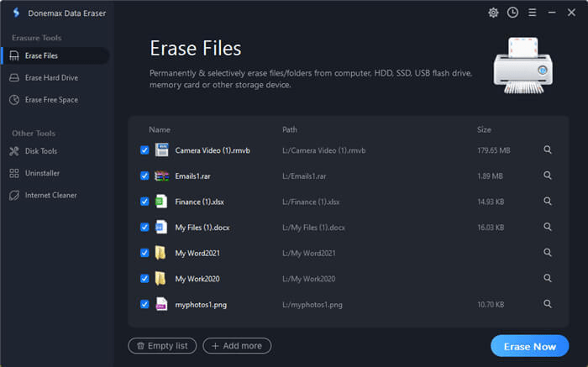
Task: Open Disk Tools from the sidebar
Action: point(40,151)
